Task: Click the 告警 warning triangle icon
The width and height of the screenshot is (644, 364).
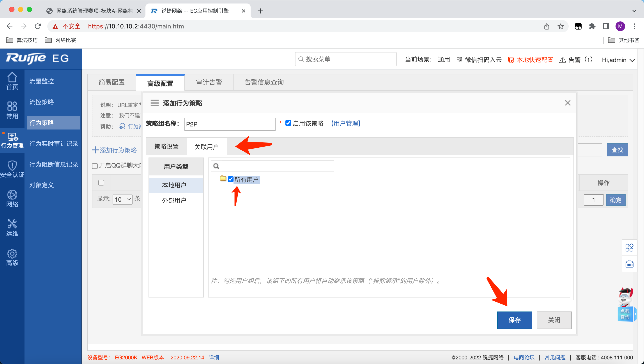Action: pos(563,60)
